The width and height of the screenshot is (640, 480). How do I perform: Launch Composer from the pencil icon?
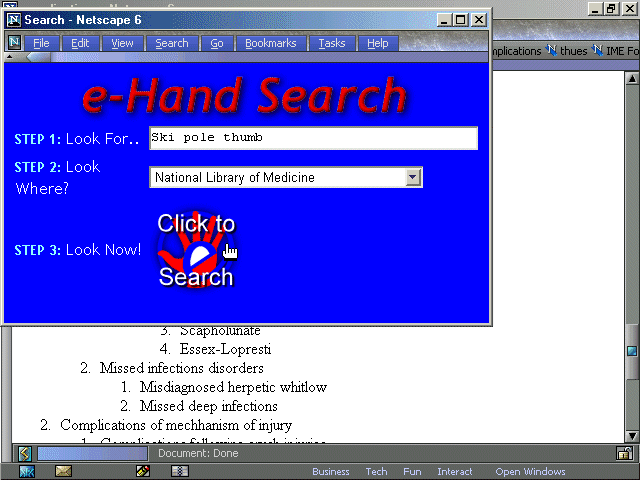(x=142, y=471)
